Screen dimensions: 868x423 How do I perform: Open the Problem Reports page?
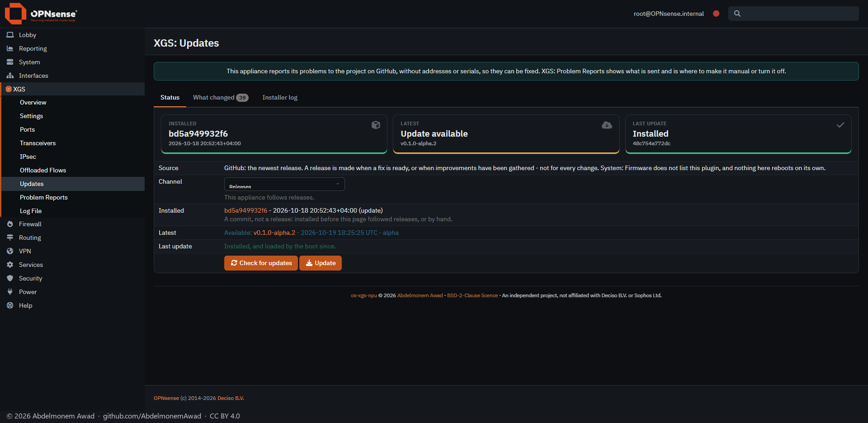(73, 197)
